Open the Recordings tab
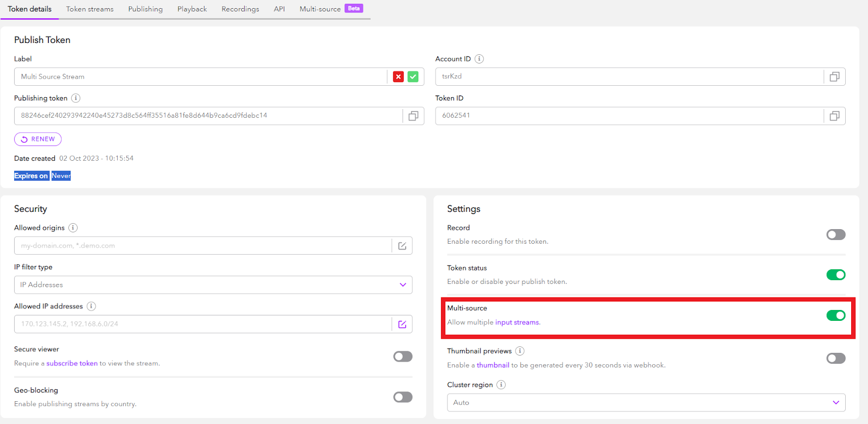 coord(240,9)
